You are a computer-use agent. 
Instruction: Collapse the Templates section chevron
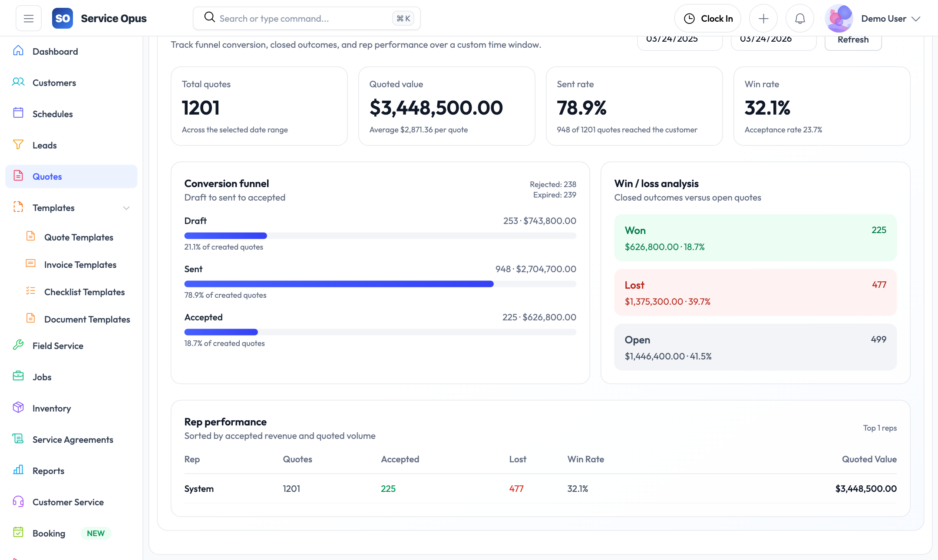click(126, 208)
